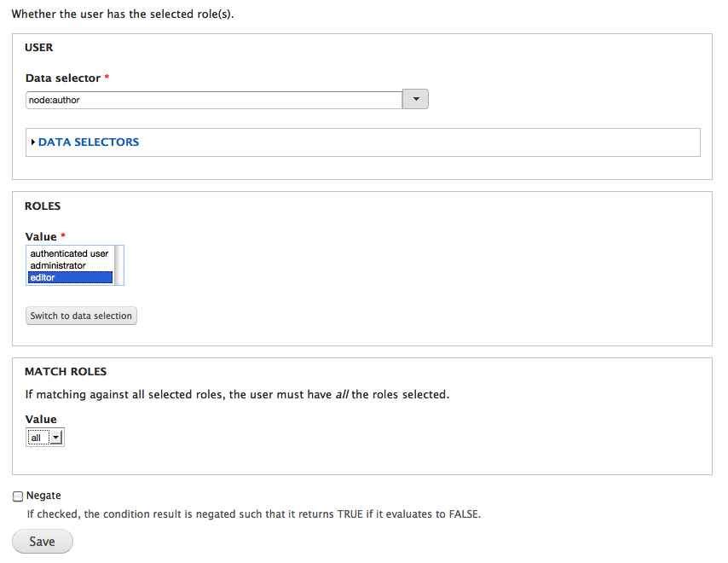
Task: Select 'administrator' in roles list
Action: click(x=58, y=265)
